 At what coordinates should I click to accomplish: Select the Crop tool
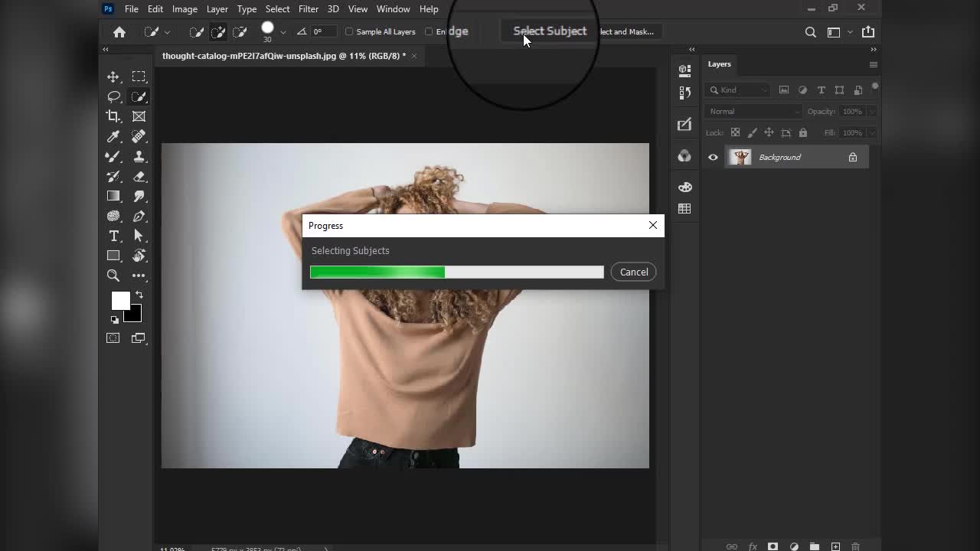(113, 116)
